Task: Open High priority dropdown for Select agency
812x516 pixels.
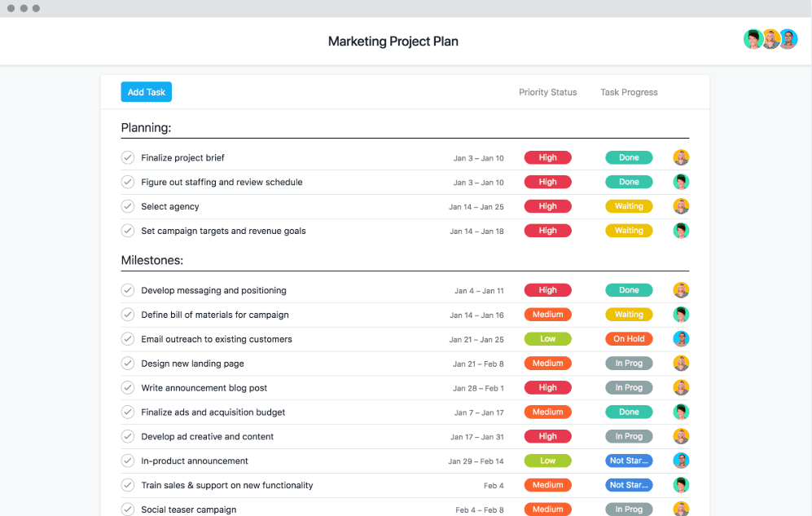Action: coord(547,206)
